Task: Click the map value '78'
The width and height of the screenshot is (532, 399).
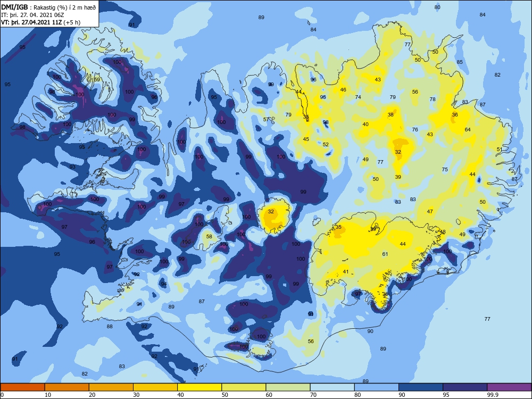Action: pos(433,99)
